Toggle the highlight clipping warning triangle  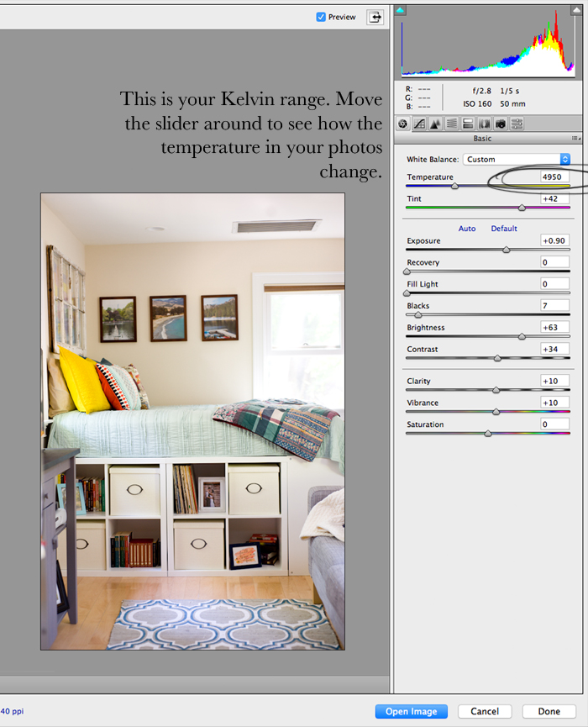(x=576, y=10)
